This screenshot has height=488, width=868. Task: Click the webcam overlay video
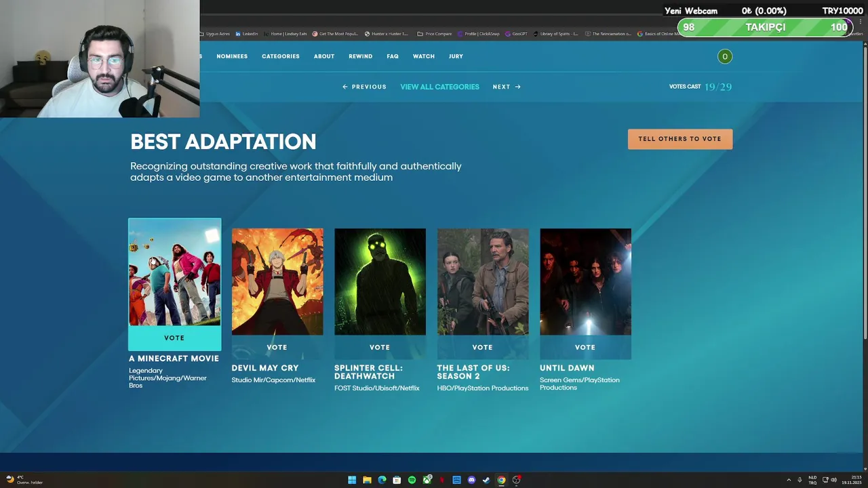coord(100,59)
